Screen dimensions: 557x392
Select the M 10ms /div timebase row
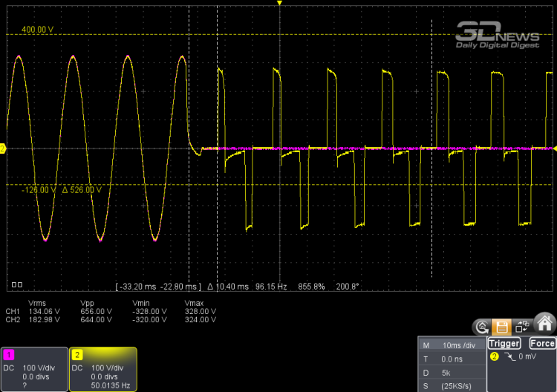(x=452, y=345)
